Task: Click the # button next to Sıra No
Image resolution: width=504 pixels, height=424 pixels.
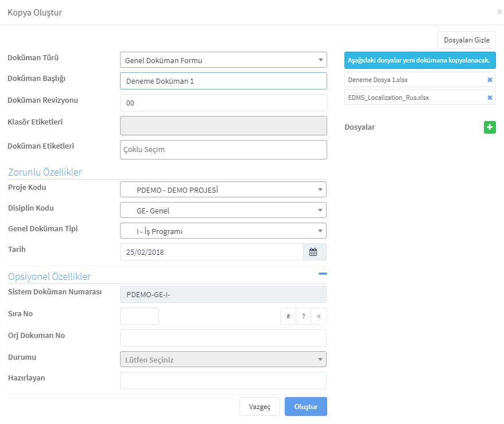Action: (288, 316)
